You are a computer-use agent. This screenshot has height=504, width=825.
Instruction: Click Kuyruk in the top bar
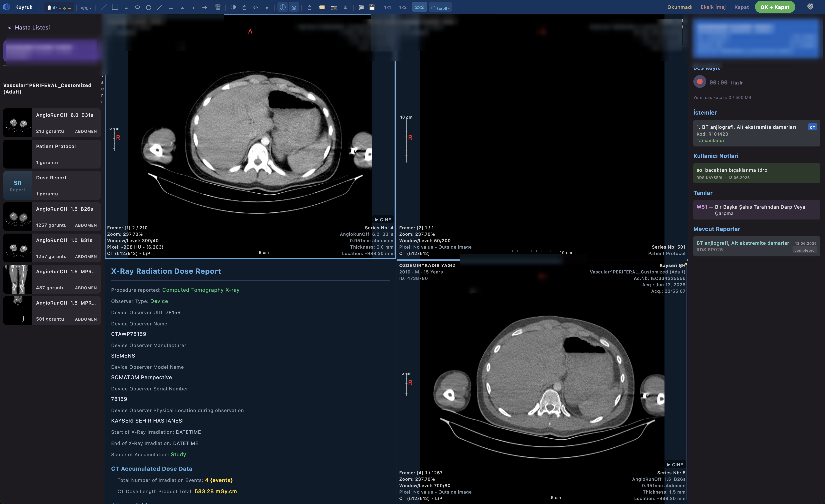[24, 7]
